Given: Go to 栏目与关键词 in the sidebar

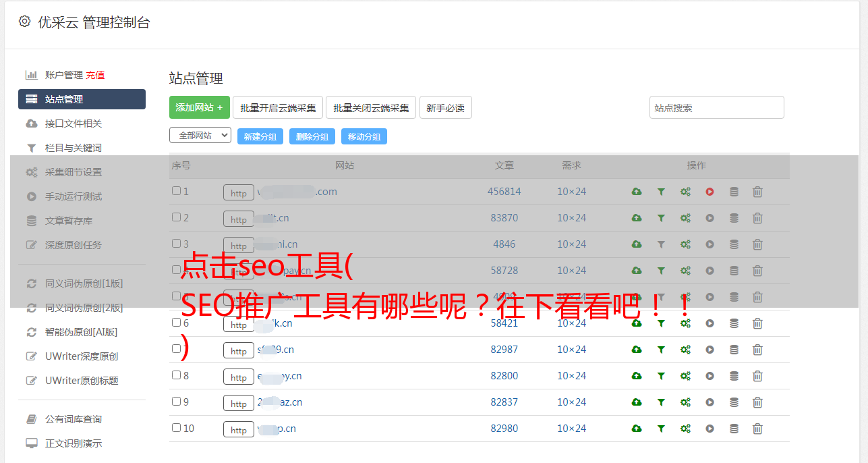Looking at the screenshot, I should 74,148.
